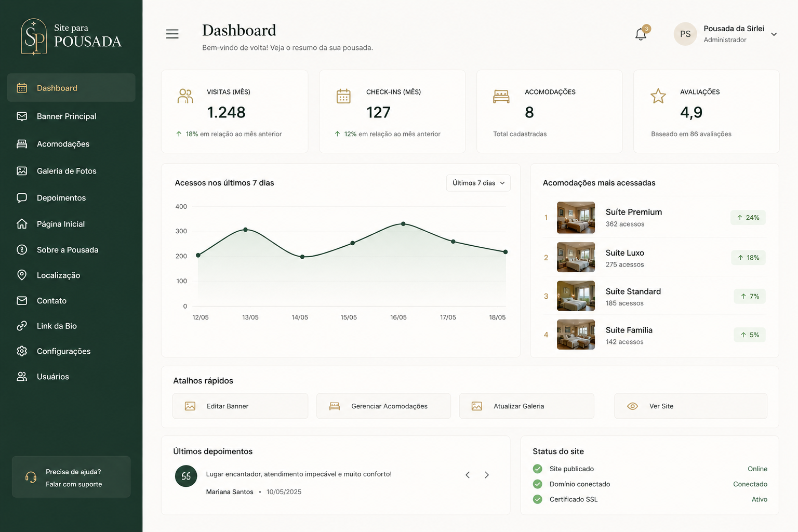
Task: Click the Site para Pousada logo
Action: click(71, 36)
